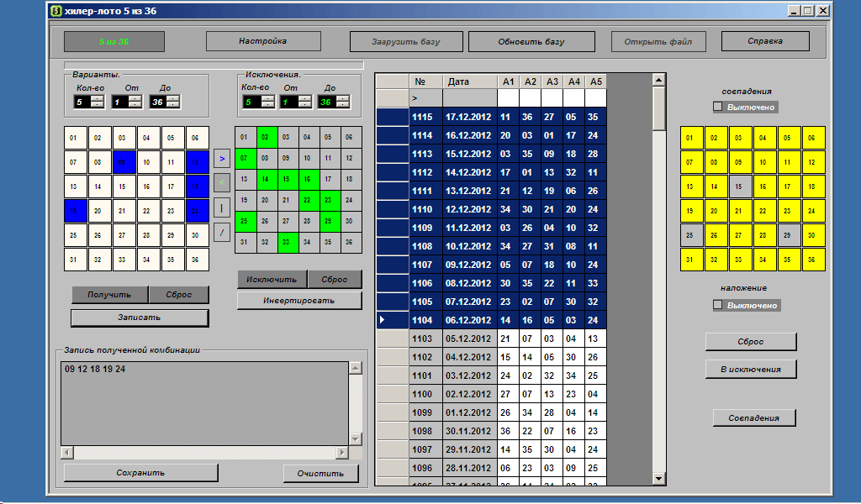Image resolution: width=861 pixels, height=504 pixels.
Task: Click the blue ">" transfer arrow button
Action: coord(222,156)
